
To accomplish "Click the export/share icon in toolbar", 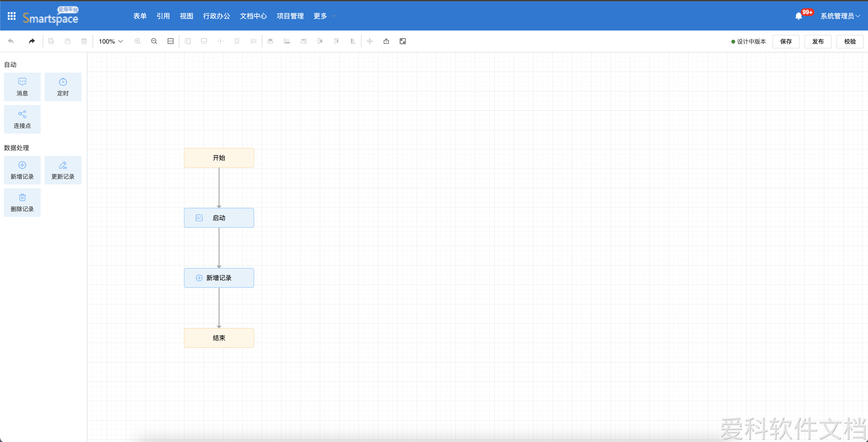I will pos(386,41).
